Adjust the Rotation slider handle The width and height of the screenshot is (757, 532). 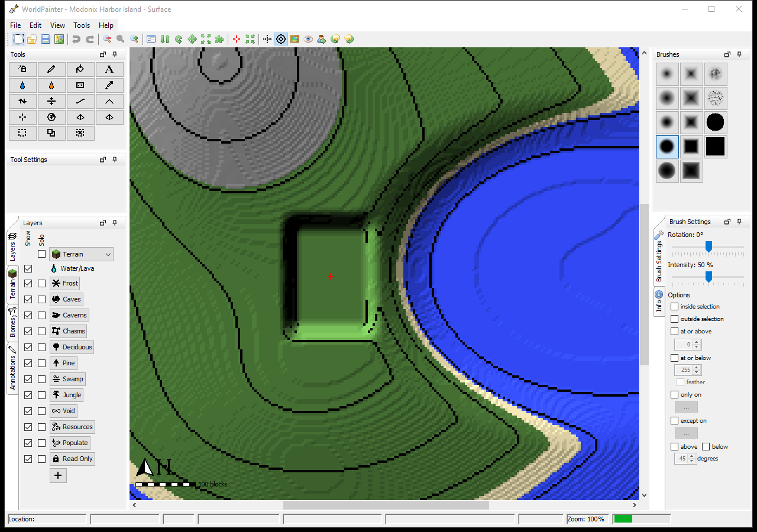(x=709, y=247)
